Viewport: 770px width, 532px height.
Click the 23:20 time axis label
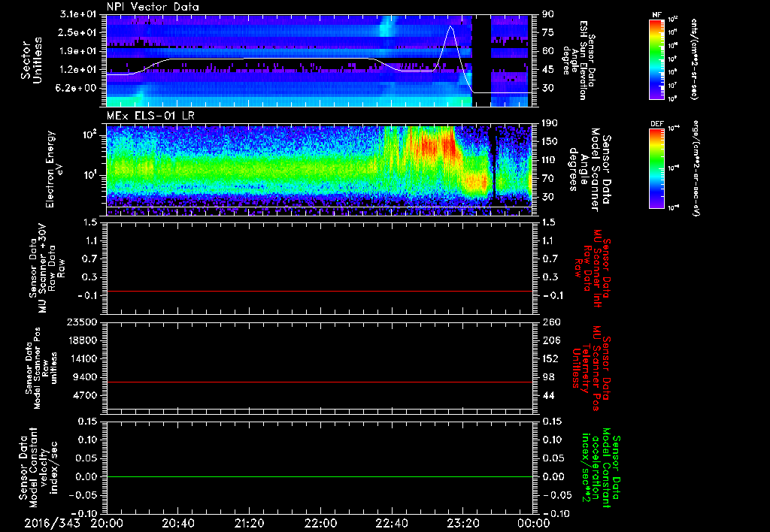point(462,523)
